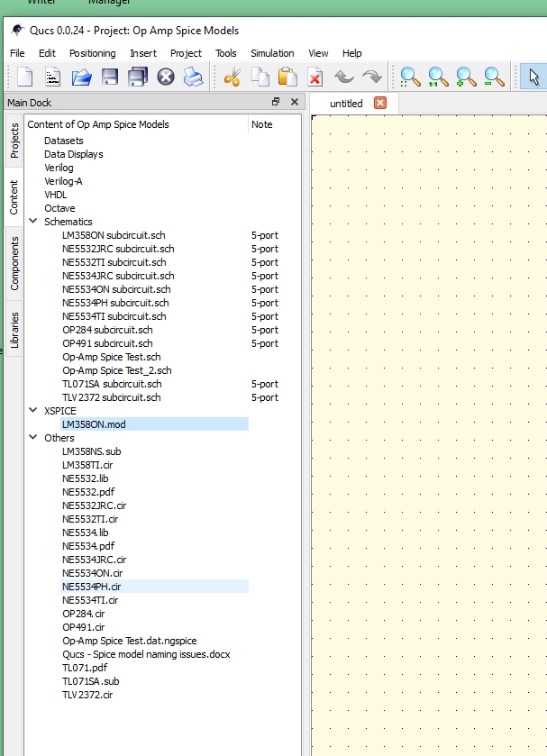This screenshot has height=756, width=547.
Task: Select LM358NS.sub file
Action: pos(92,451)
